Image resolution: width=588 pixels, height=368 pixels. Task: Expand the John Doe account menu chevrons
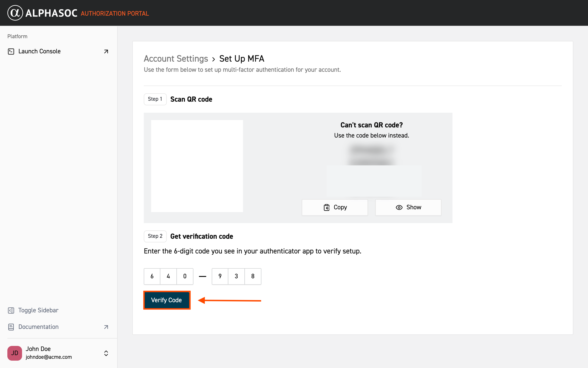pos(106,353)
